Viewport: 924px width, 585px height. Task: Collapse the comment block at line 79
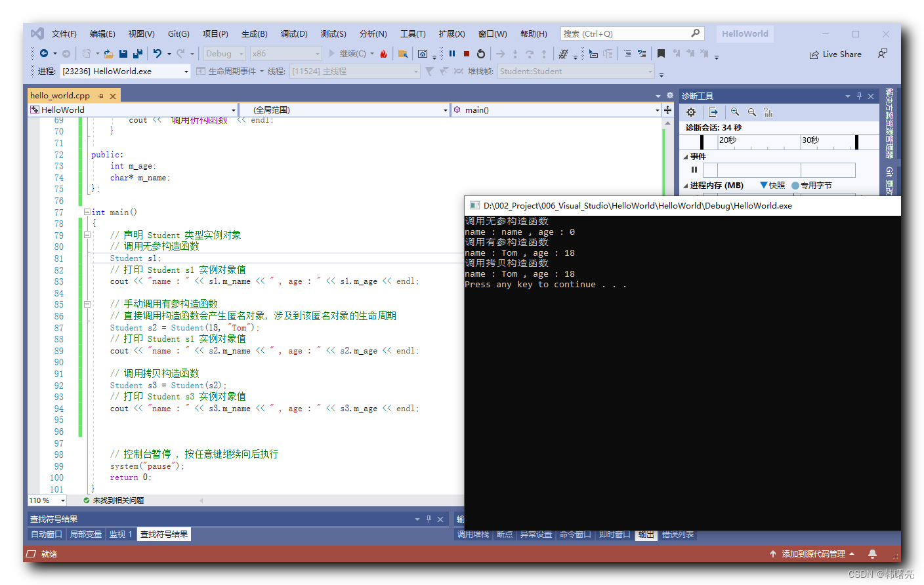87,235
